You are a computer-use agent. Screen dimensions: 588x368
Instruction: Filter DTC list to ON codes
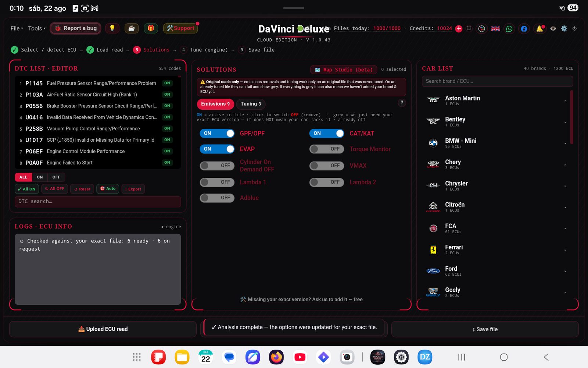40,177
